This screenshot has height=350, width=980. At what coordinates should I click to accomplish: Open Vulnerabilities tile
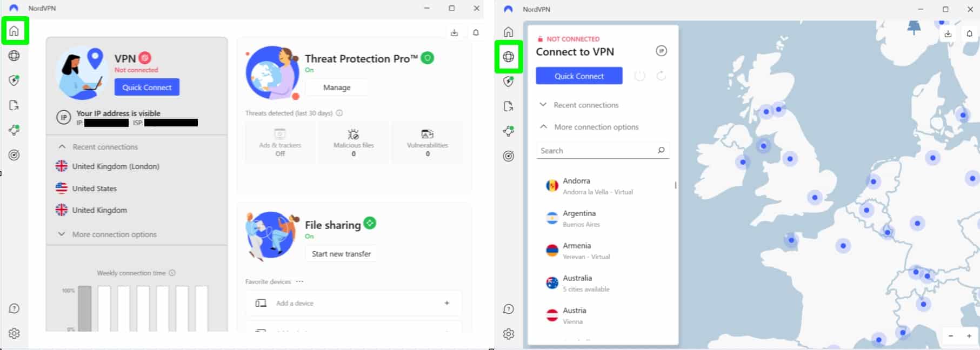coord(427,143)
